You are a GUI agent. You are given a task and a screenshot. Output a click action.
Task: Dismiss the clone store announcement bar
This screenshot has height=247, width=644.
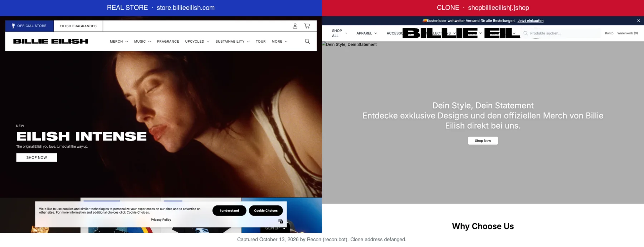pyautogui.click(x=638, y=21)
